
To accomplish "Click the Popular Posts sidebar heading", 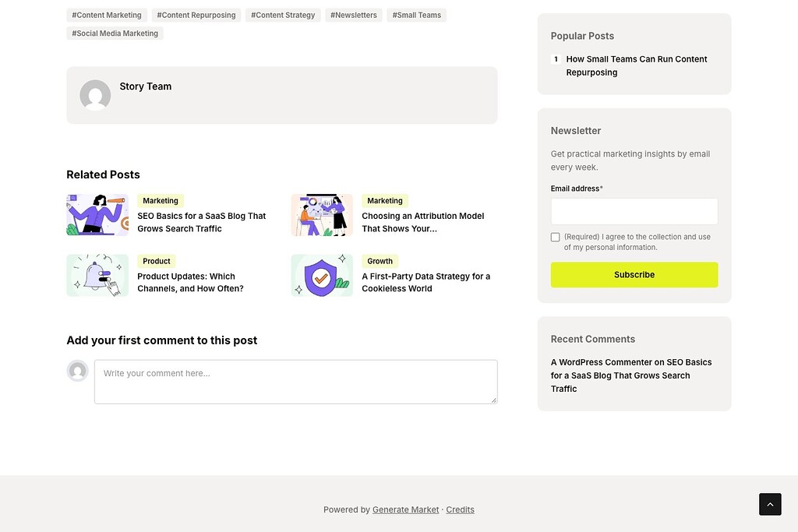I will click(x=582, y=36).
